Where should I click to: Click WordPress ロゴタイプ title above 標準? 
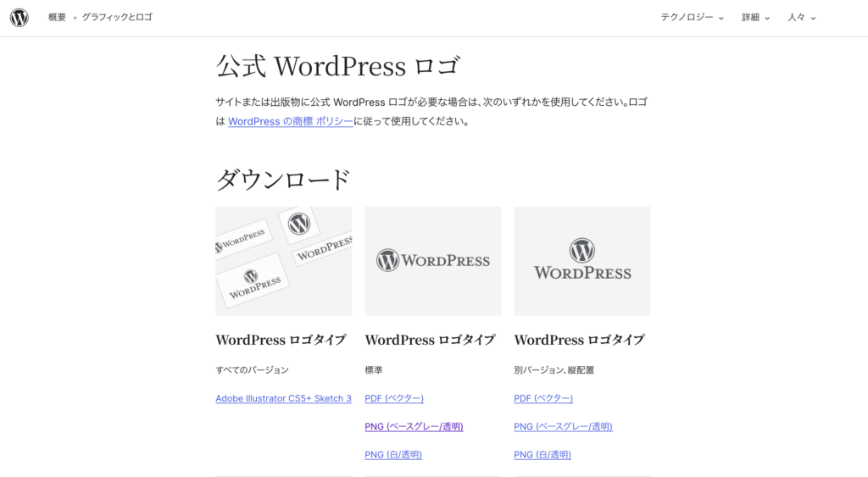click(430, 340)
